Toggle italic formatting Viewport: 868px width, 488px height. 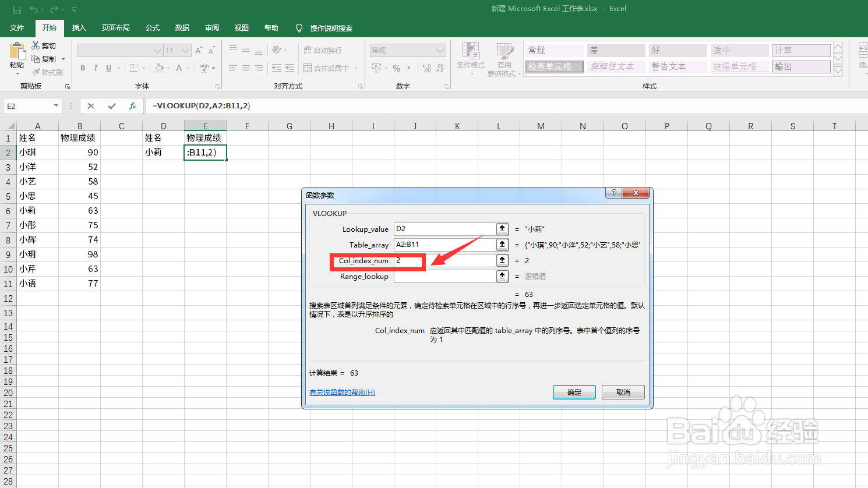click(96, 68)
